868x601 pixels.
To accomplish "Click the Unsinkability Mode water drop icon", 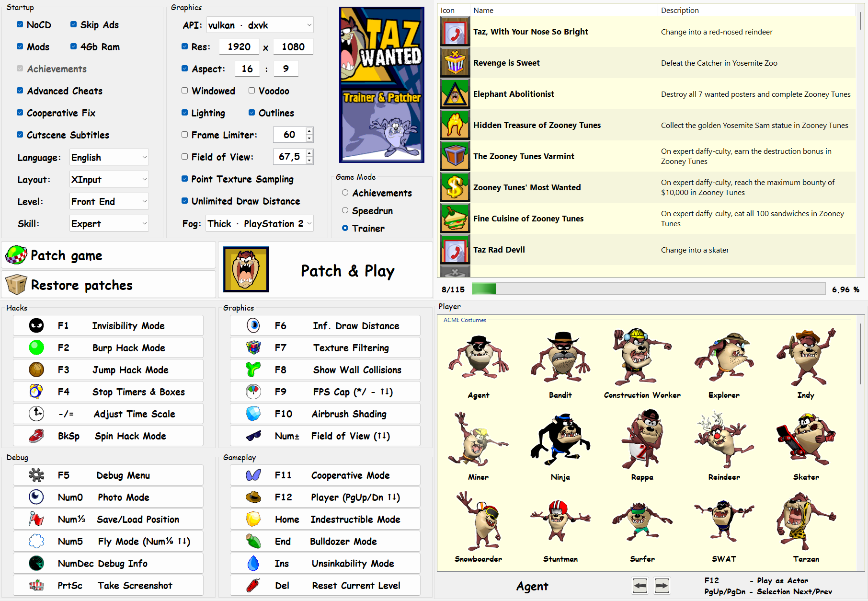I will pyautogui.click(x=253, y=564).
